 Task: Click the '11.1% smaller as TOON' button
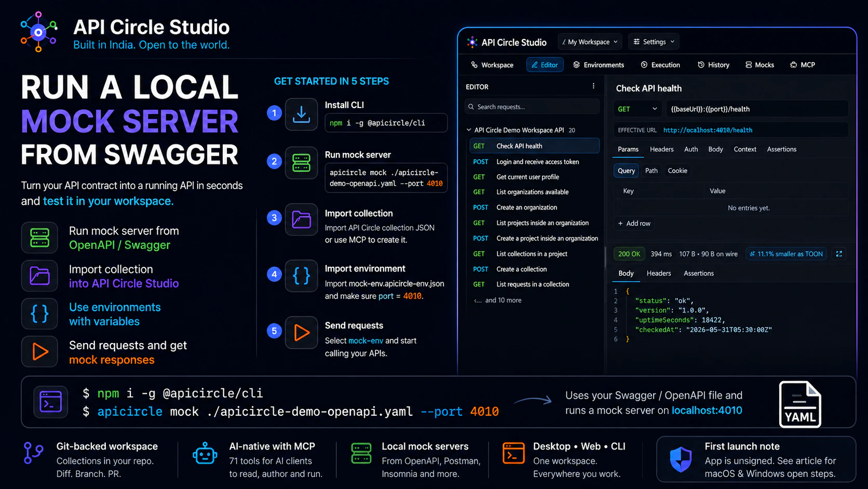[786, 254]
